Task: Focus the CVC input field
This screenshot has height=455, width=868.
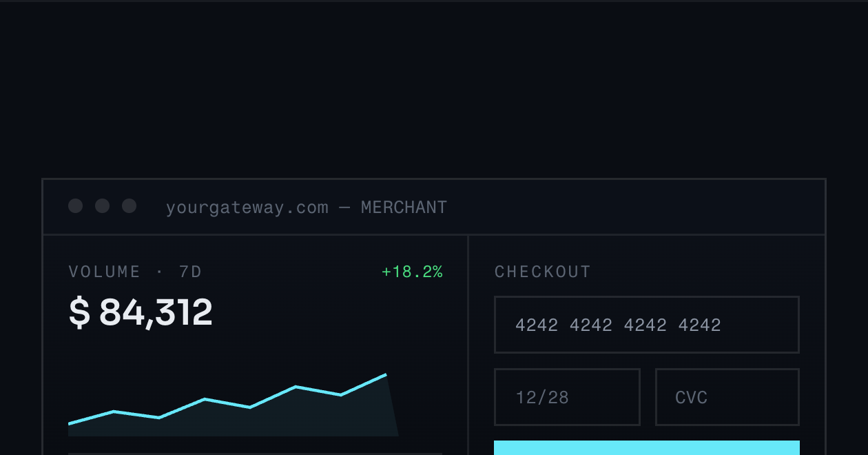Action: point(727,397)
